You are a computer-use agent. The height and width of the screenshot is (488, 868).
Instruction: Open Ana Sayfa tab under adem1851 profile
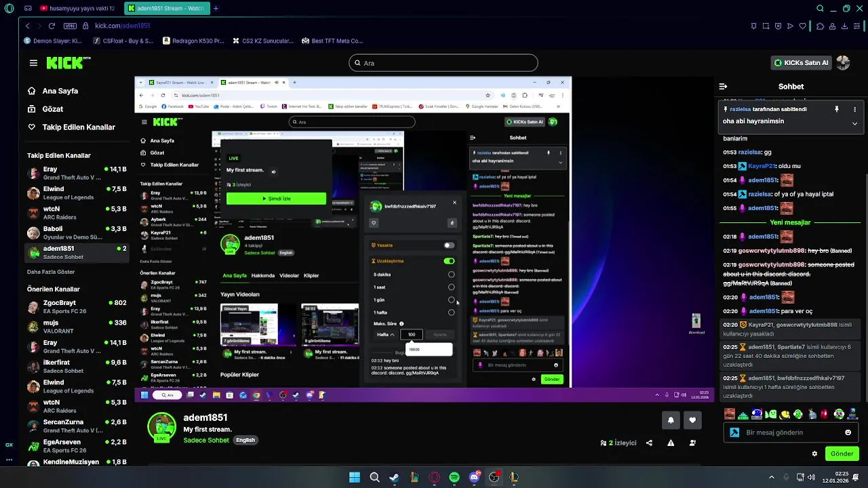click(x=235, y=276)
